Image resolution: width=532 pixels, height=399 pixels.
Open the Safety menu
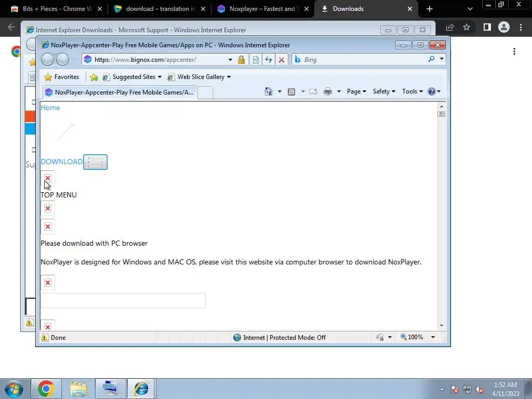(x=384, y=91)
